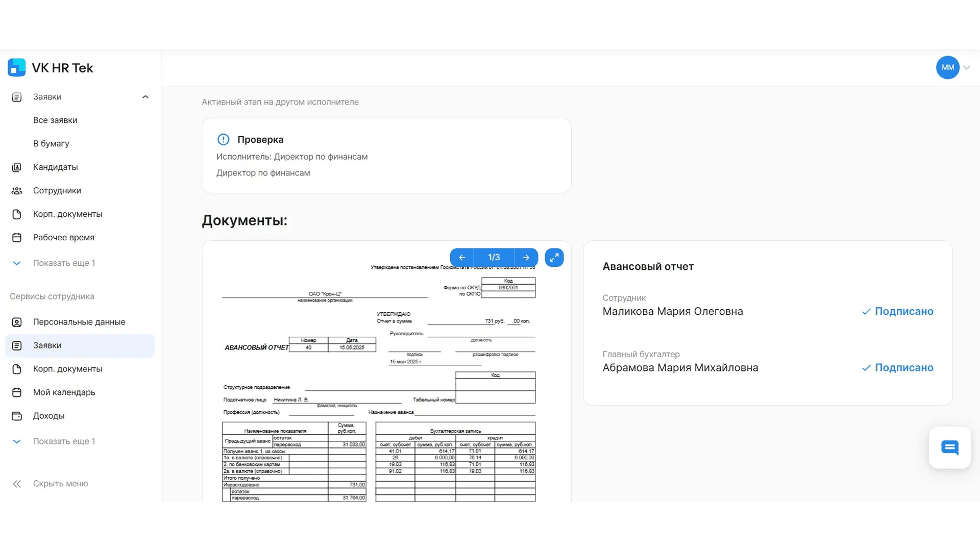Click the Скрыть меню label
Image resolution: width=980 pixels, height=551 pixels.
point(61,484)
